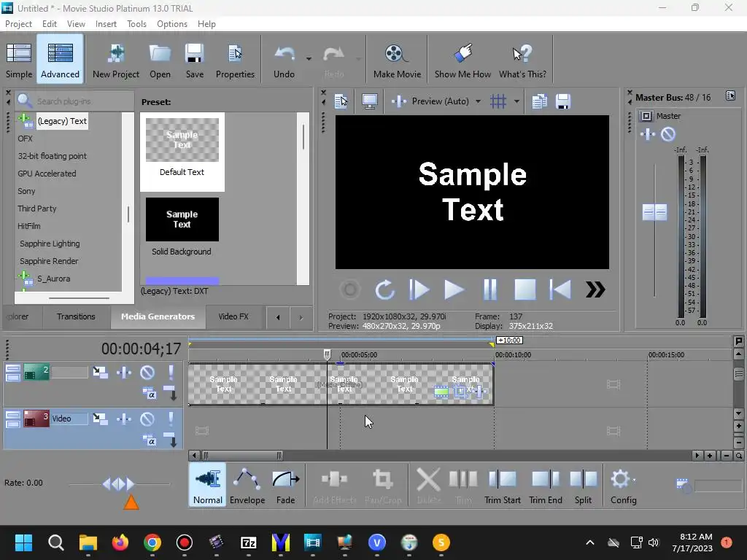The height and width of the screenshot is (560, 747).
Task: Open project Properties
Action: [235, 60]
